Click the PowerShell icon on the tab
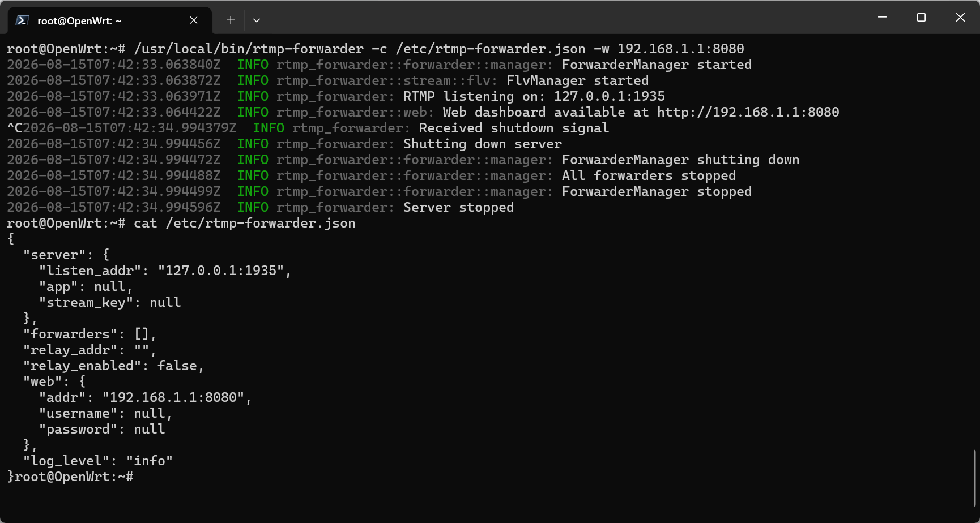 (x=22, y=20)
